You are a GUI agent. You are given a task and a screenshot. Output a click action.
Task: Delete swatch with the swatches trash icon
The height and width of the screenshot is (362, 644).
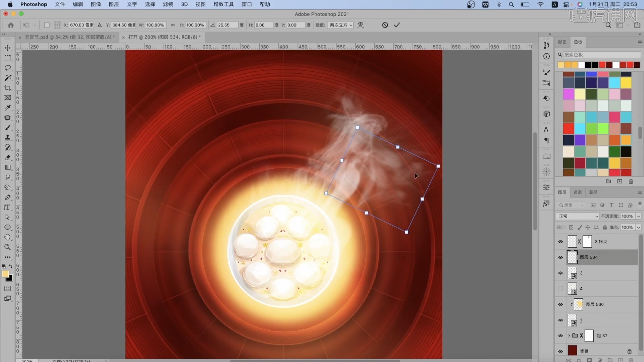pyautogui.click(x=631, y=181)
